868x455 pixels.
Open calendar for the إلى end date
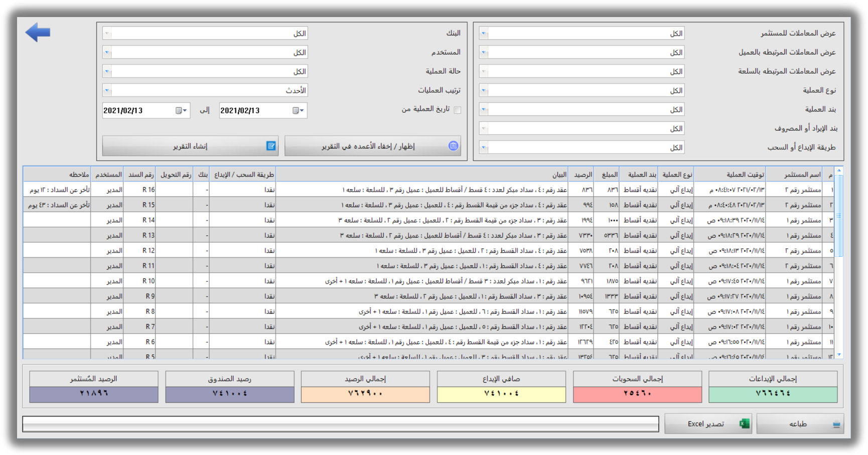pos(181,110)
